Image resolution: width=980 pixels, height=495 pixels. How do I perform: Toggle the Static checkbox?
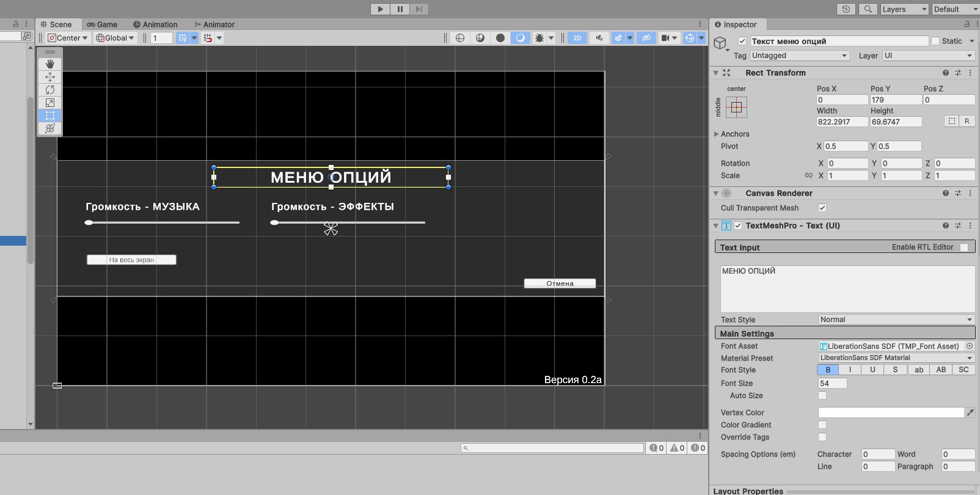(935, 41)
